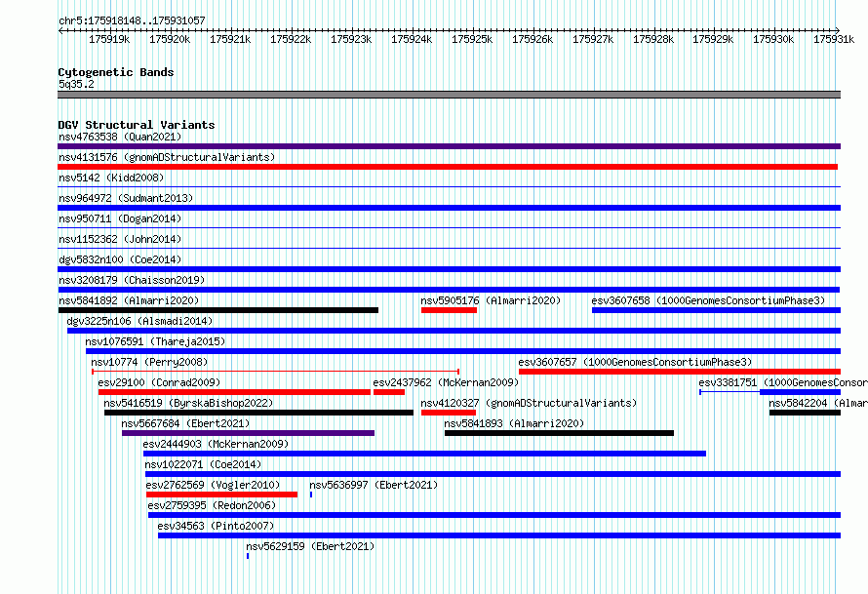Click the red esv2762569 variant bar
Viewport: 868px width, 594px height.
click(221, 495)
